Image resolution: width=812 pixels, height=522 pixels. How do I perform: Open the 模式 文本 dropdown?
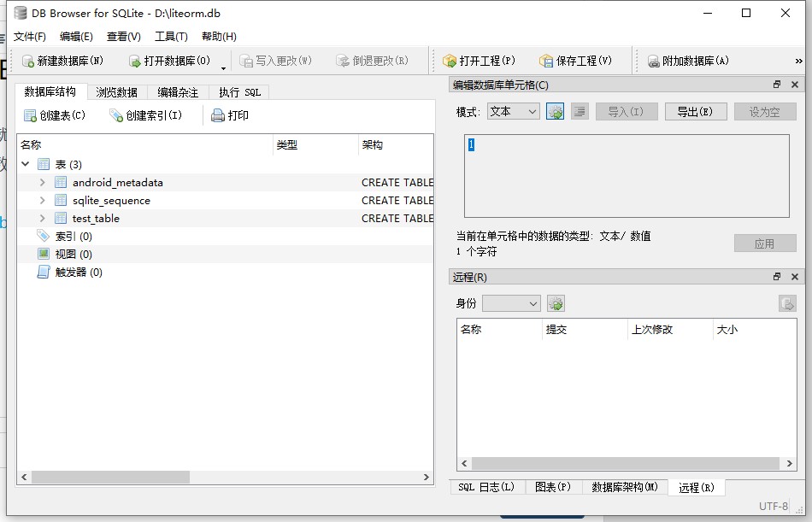click(513, 111)
